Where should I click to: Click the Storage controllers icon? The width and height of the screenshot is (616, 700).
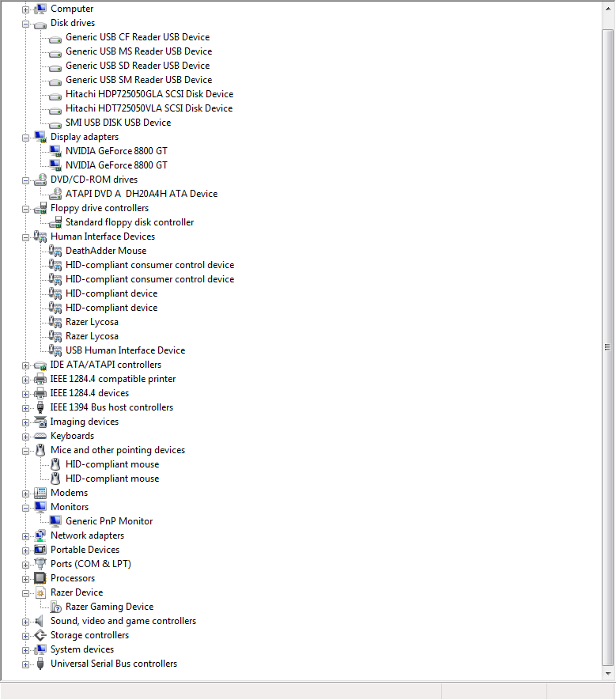[40, 635]
